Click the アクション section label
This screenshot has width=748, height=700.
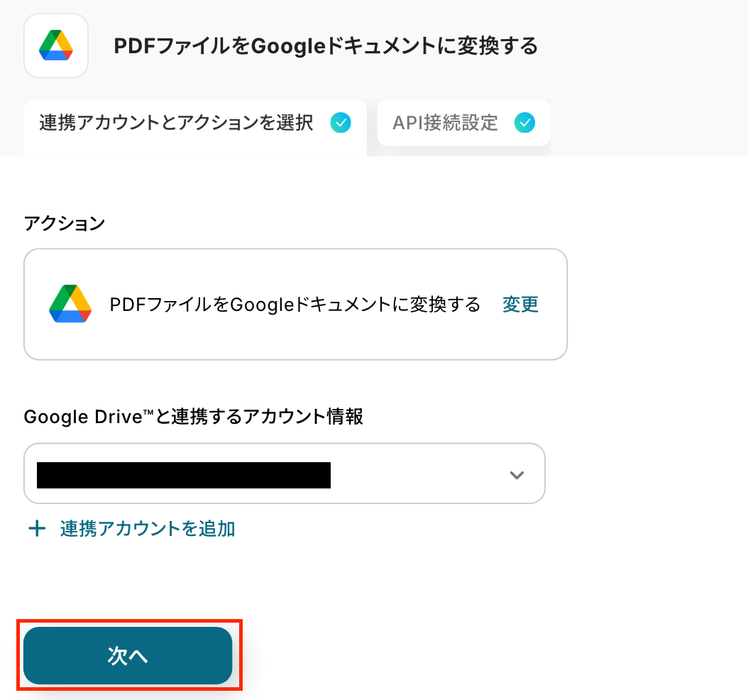coord(65,224)
